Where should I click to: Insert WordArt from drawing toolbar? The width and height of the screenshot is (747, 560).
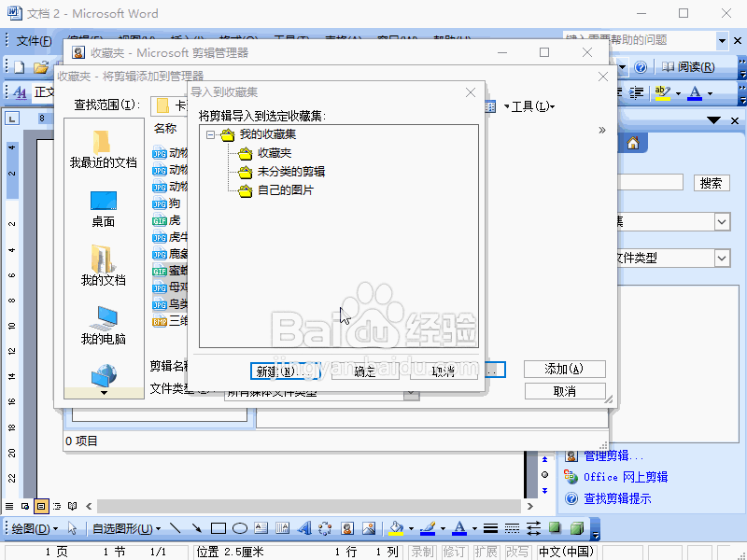point(304,528)
